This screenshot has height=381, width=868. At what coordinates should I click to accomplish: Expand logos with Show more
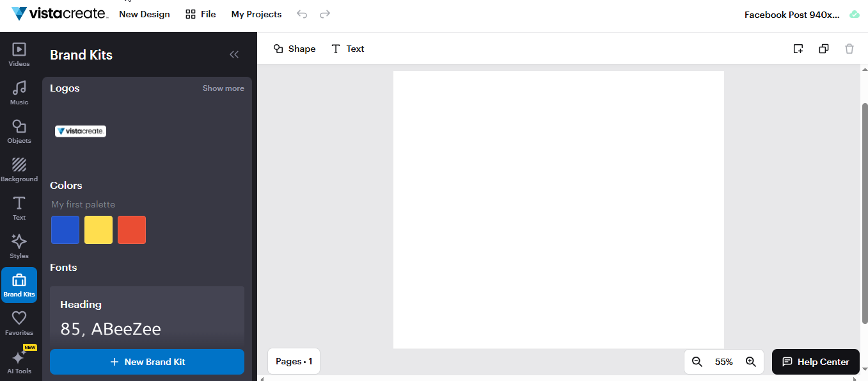tap(223, 88)
